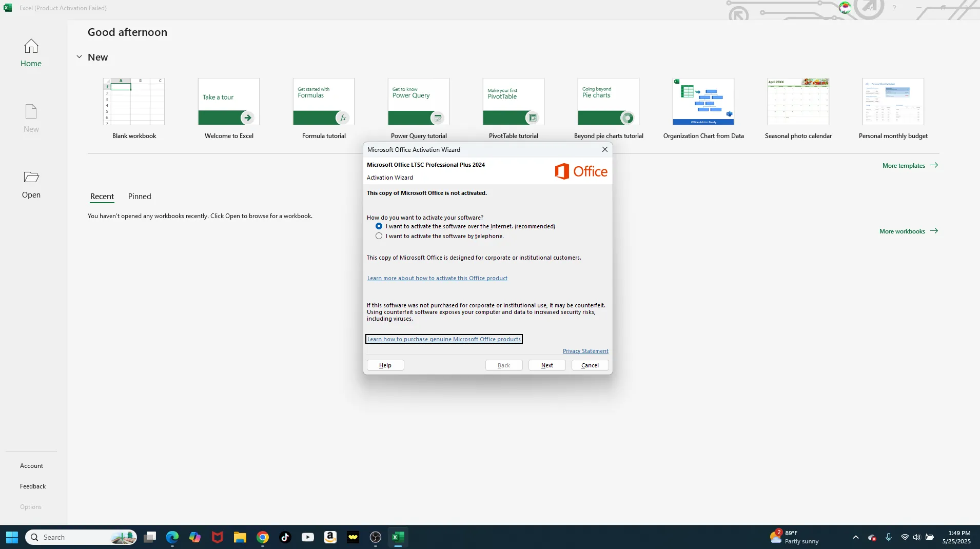Open the Formula tutorial template
The height and width of the screenshot is (549, 980).
point(324,109)
